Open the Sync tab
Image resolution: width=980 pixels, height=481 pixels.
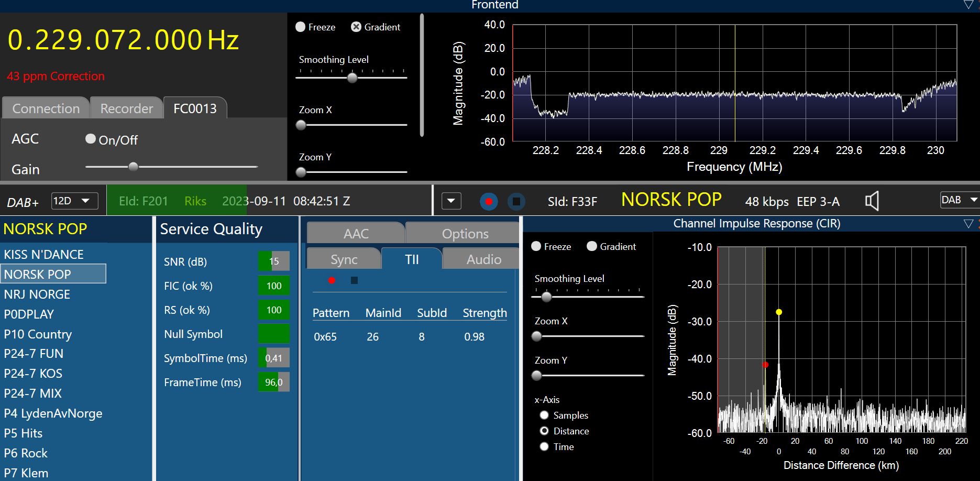click(x=344, y=259)
